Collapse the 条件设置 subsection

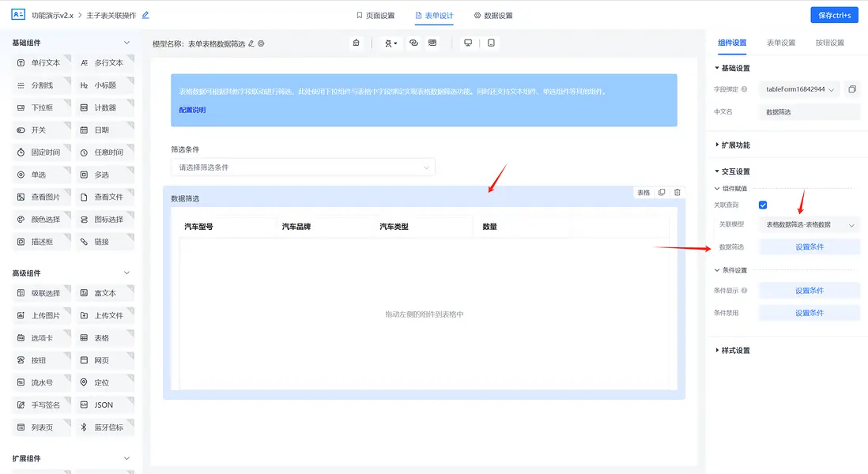[x=730, y=270]
